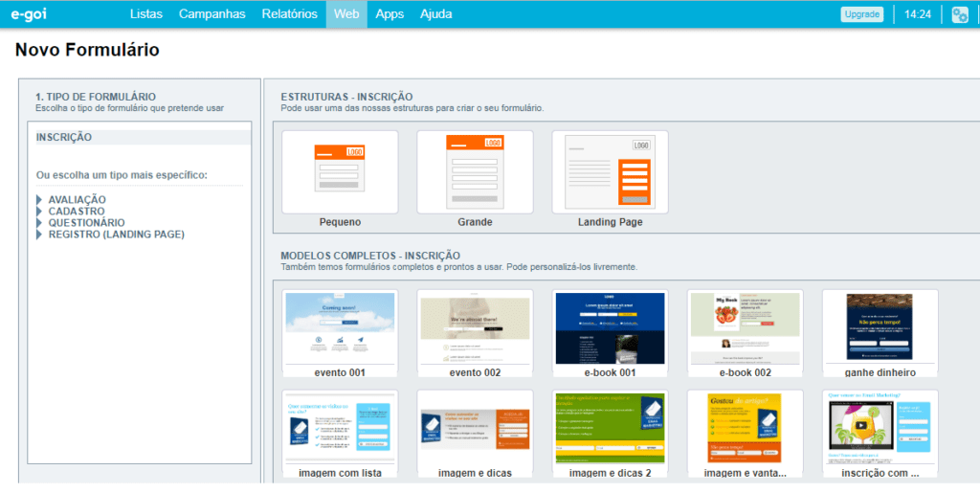The image size is (980, 493).
Task: Open the account settings icon next to the clock
Action: pos(959,14)
